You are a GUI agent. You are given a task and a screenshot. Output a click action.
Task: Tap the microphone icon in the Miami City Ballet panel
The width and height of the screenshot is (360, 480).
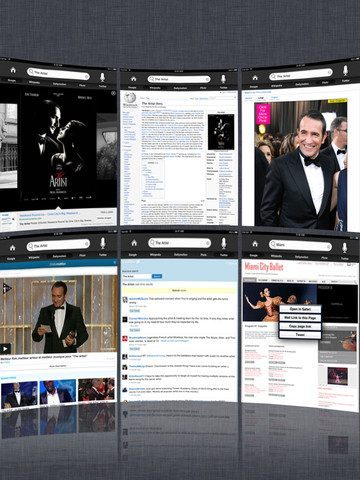click(345, 247)
